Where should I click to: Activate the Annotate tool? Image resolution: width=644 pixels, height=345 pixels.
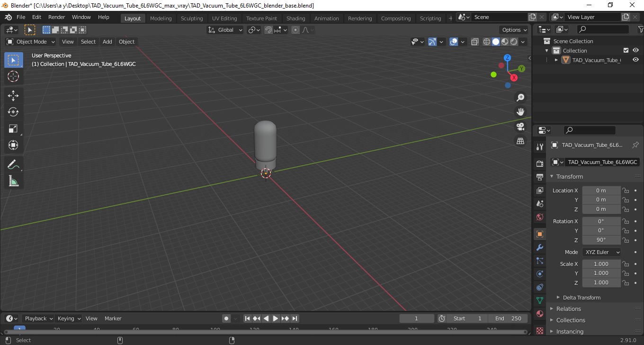[13, 165]
